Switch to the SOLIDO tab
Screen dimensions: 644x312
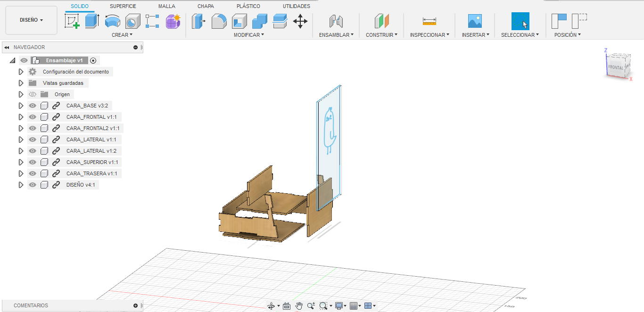coord(80,6)
